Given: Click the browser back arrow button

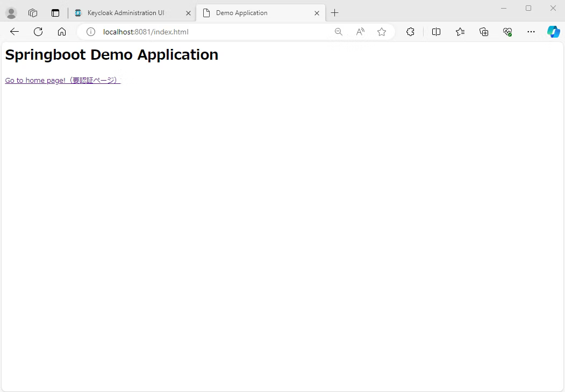Looking at the screenshot, I should pos(15,32).
